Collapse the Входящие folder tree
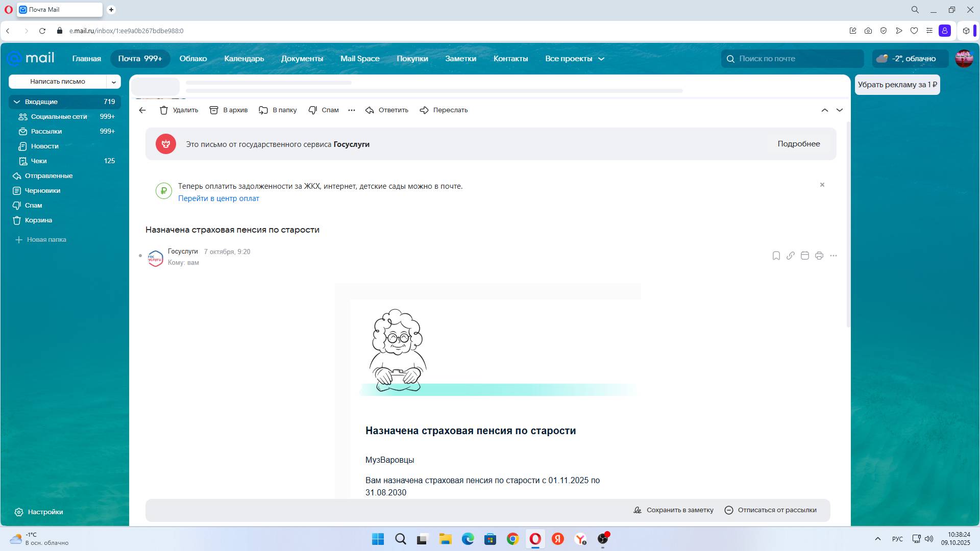The height and width of the screenshot is (551, 980). [17, 102]
